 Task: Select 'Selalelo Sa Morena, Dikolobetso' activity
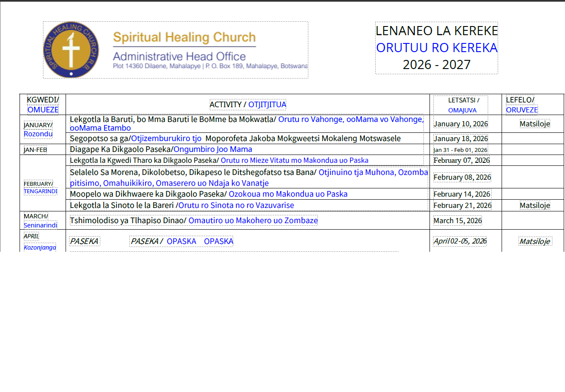pyautogui.click(x=249, y=178)
